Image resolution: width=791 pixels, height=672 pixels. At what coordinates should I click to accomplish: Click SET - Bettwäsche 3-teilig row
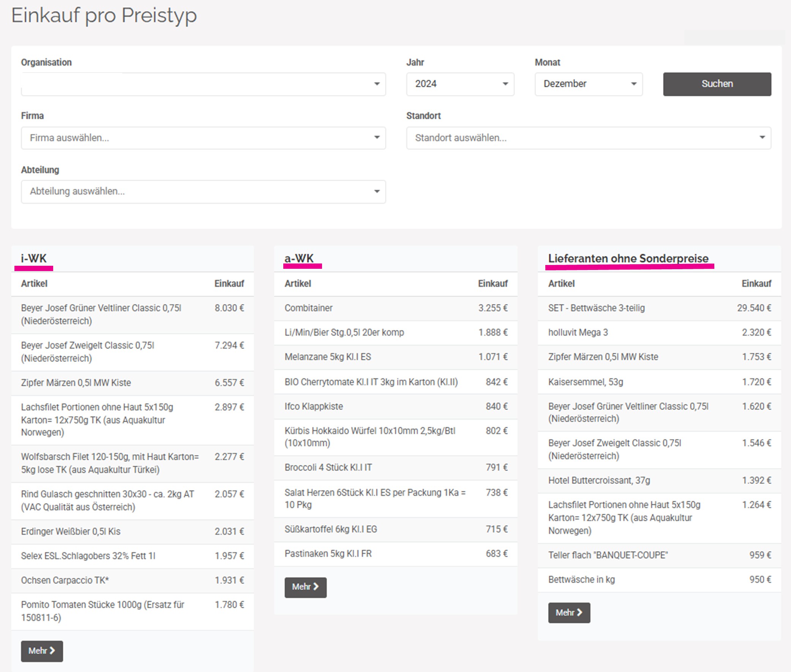660,308
